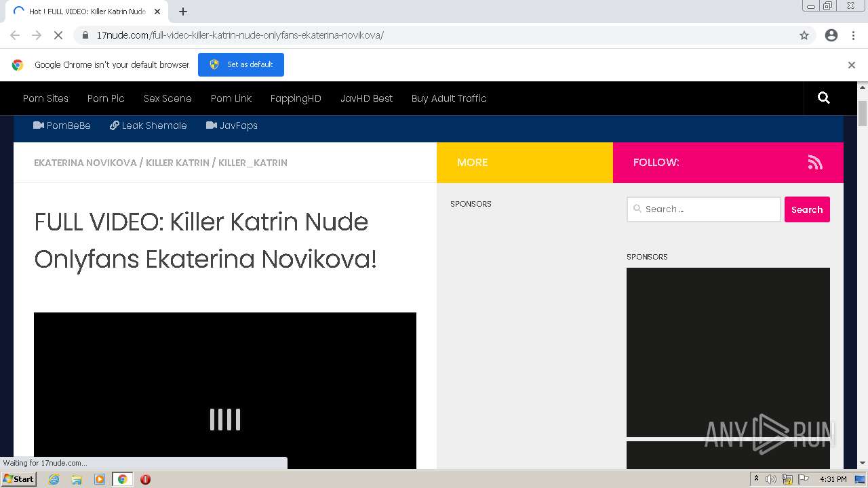The height and width of the screenshot is (488, 868).
Task: Click the pink Search button
Action: (x=807, y=209)
